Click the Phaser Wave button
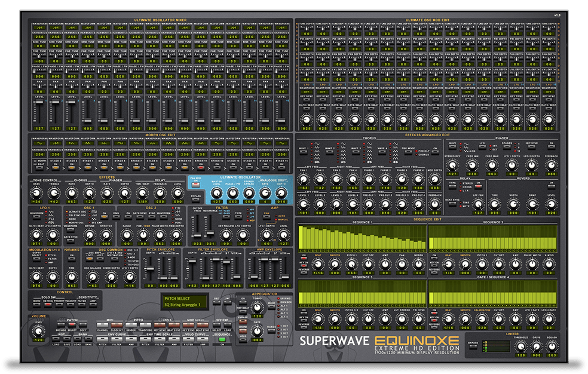Image resolution: width=588 pixels, height=374 pixels. point(452,146)
